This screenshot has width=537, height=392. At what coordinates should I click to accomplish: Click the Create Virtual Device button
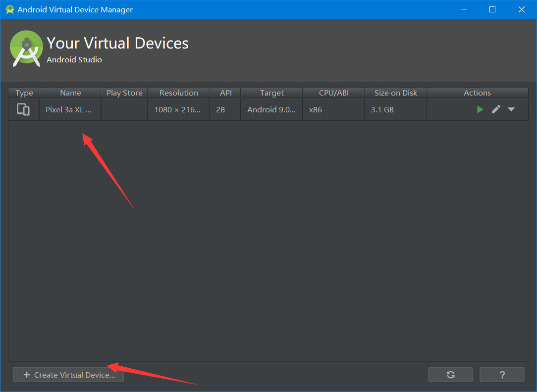[68, 375]
